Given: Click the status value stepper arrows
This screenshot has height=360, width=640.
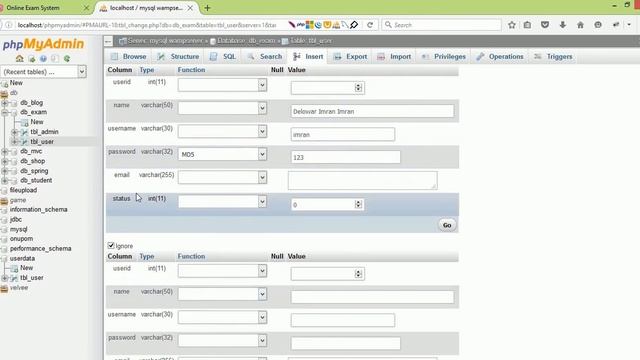Looking at the screenshot, I should [x=358, y=204].
